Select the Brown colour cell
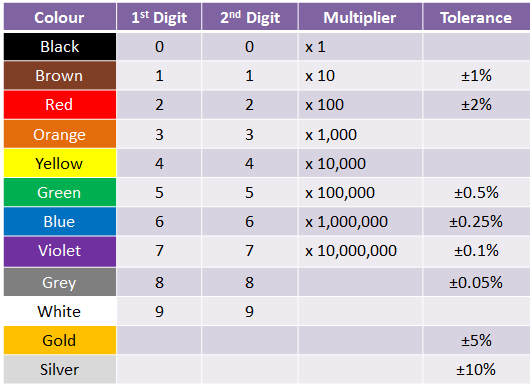The image size is (532, 388). point(60,75)
